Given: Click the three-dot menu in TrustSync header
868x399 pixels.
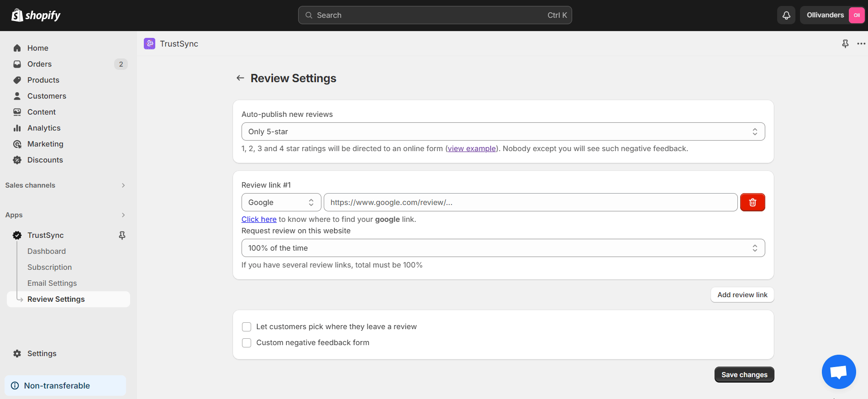Looking at the screenshot, I should click(x=861, y=44).
